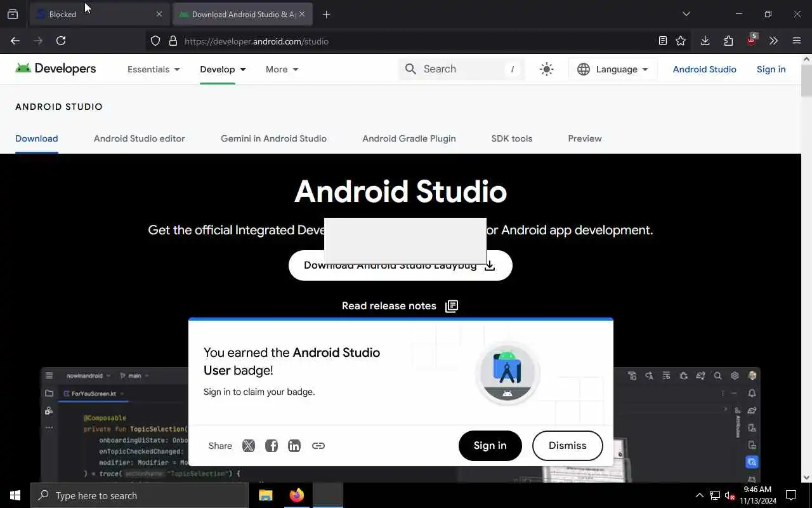Bookmark this page with the star icon
The image size is (812, 508).
click(x=681, y=41)
